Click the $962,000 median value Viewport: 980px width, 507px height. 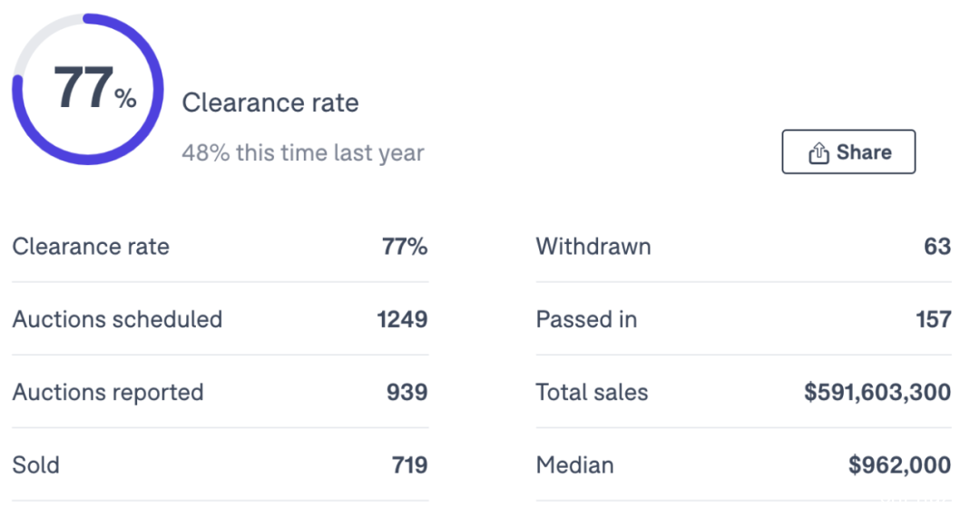(x=900, y=465)
